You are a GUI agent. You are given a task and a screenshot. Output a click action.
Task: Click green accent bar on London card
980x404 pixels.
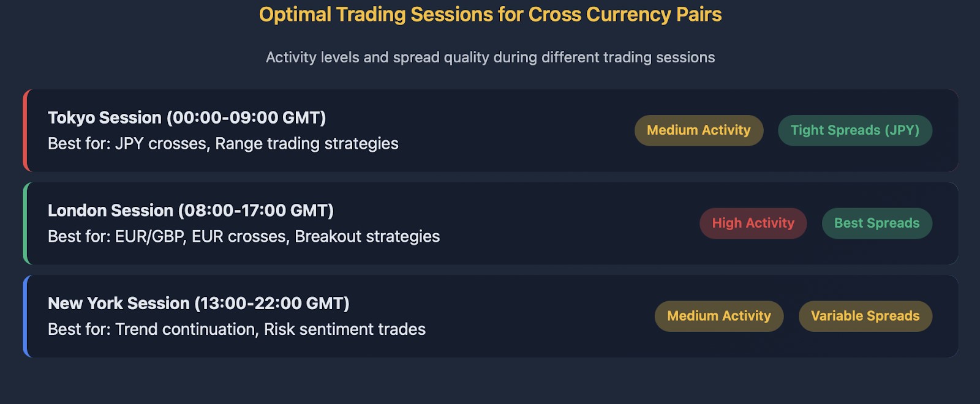(26, 223)
